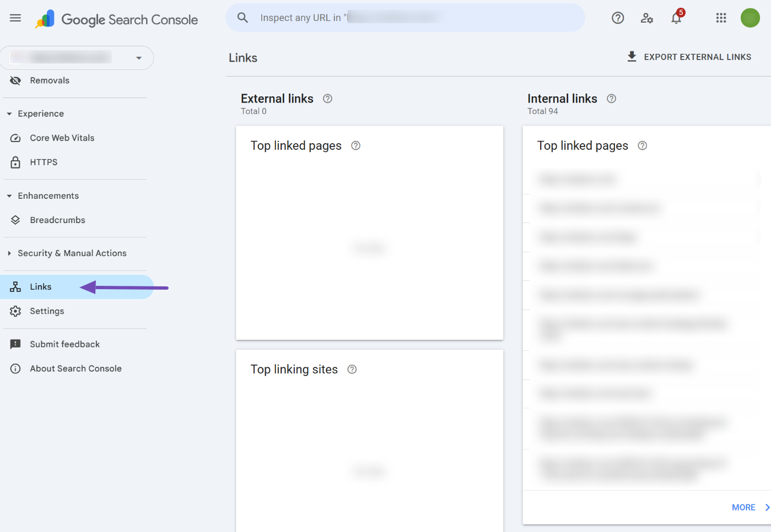Open the green account avatar
This screenshot has height=532, width=771.
(x=750, y=18)
